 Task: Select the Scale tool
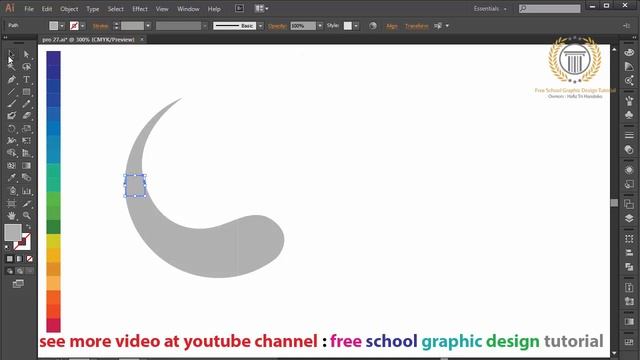coord(27,129)
